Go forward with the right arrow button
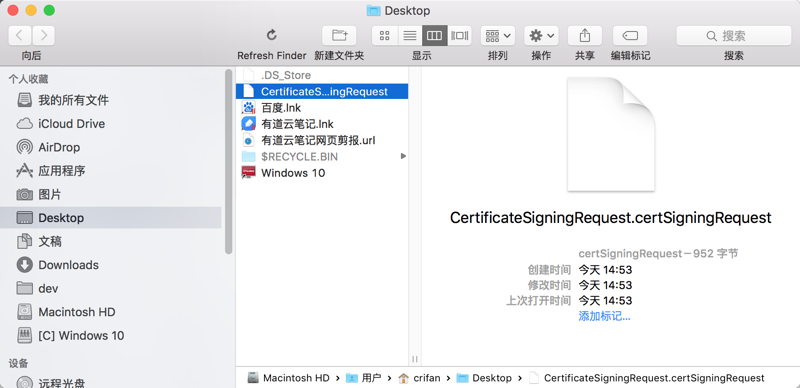This screenshot has width=800, height=388. [x=44, y=35]
